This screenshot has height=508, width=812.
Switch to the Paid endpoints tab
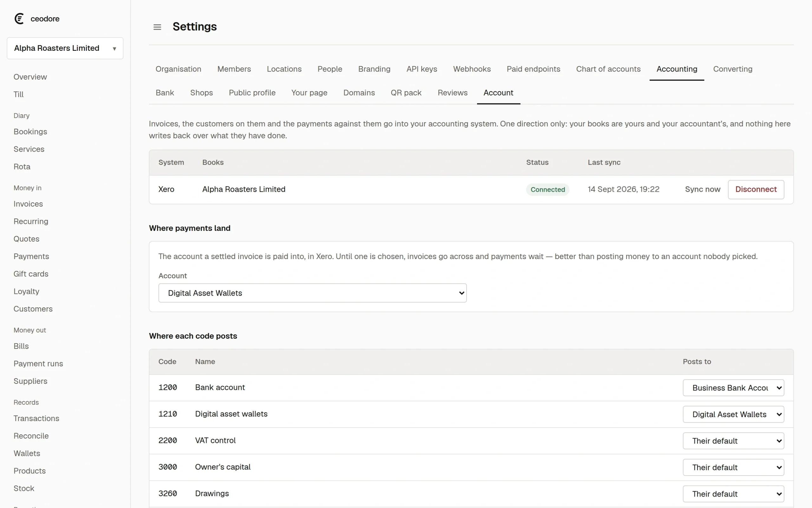[533, 69]
